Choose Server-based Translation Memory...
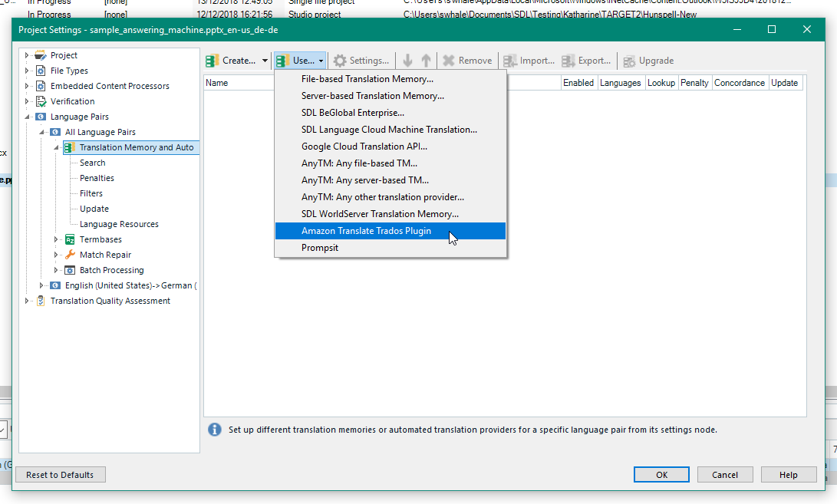This screenshot has height=504, width=837. 390,96
